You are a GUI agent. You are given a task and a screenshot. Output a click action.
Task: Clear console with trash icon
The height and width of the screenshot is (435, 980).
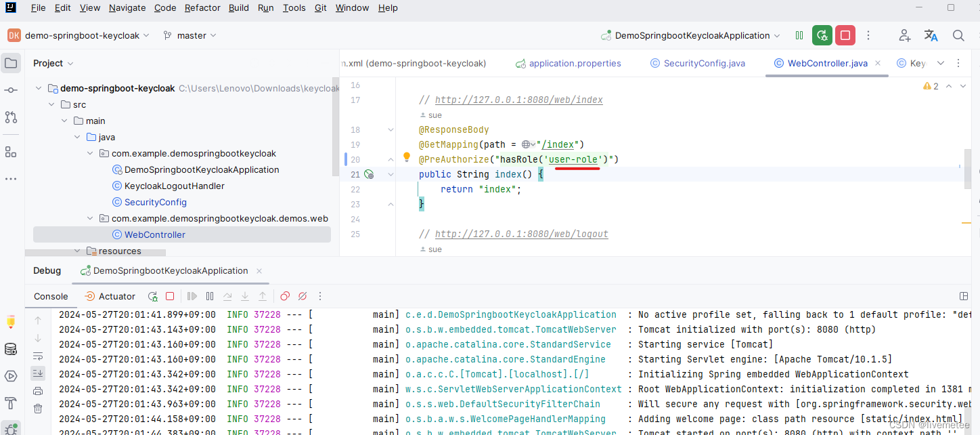click(x=38, y=408)
